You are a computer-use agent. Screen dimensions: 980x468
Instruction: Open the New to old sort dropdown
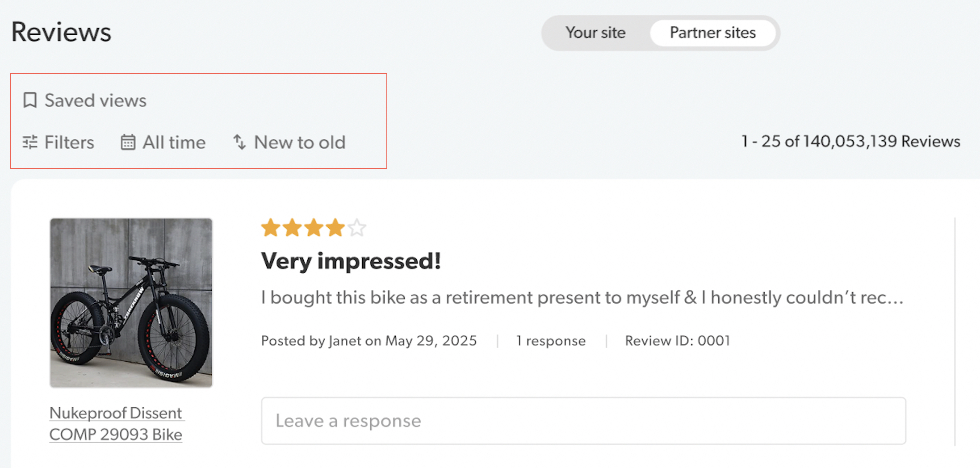point(289,142)
